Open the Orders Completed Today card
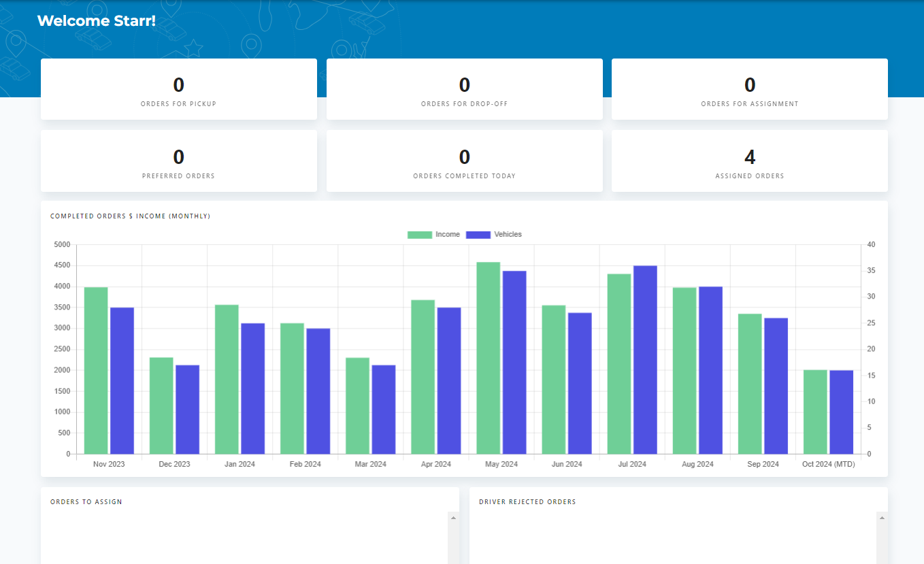The image size is (924, 564). (x=465, y=161)
